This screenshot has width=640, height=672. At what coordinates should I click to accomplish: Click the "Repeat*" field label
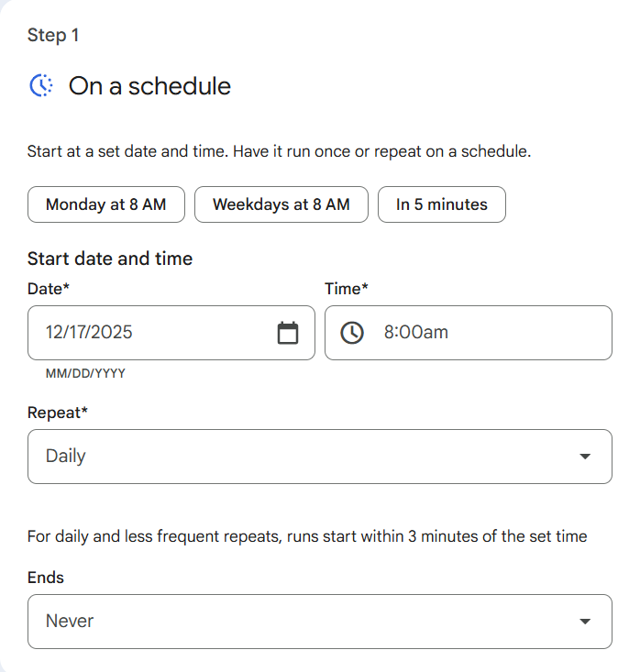click(x=58, y=413)
